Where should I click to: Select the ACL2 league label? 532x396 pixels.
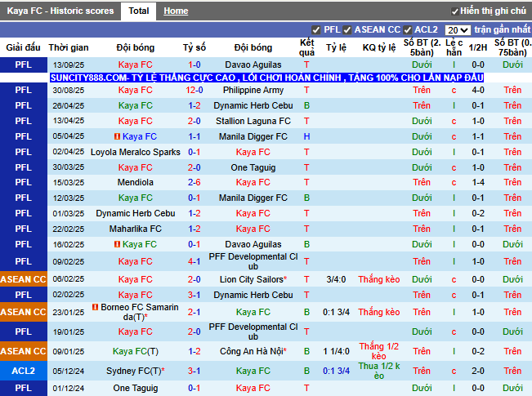pyautogui.click(x=24, y=371)
